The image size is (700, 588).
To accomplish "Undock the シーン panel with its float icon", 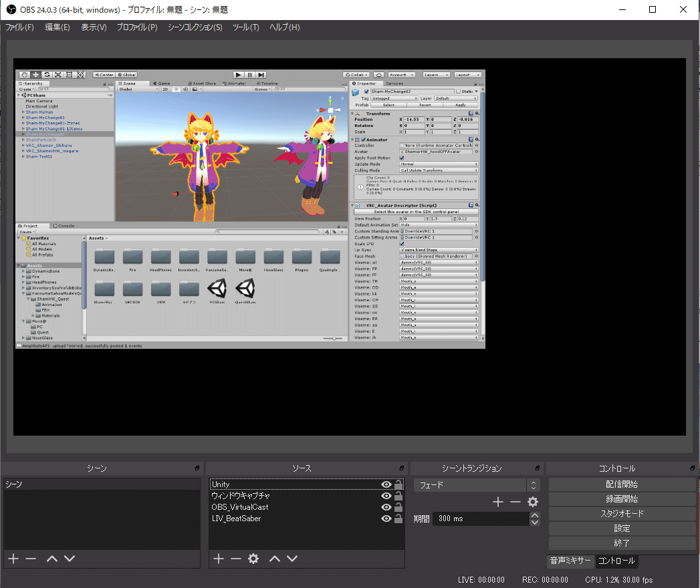I will 197,468.
